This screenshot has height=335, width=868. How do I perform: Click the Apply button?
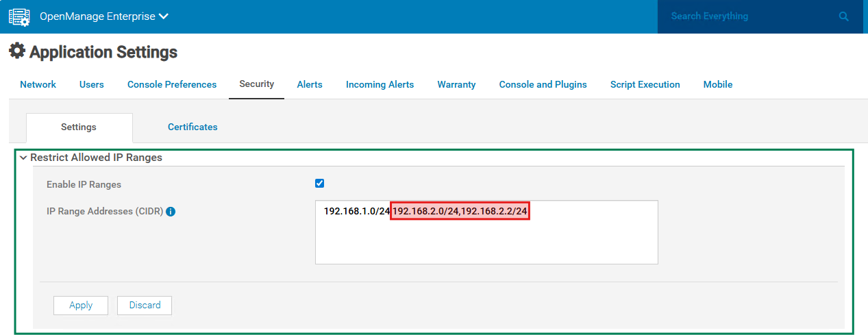pyautogui.click(x=81, y=306)
